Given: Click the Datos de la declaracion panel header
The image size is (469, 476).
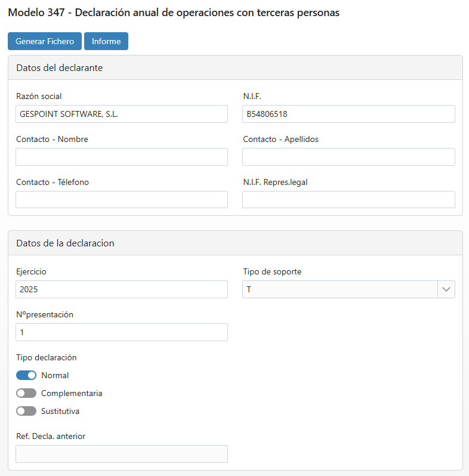Looking at the screenshot, I should [235, 243].
